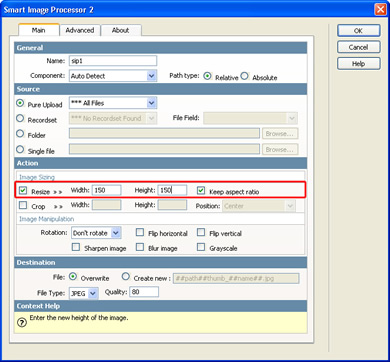Open the File Type JPEG dropdown
The image size is (390, 362).
coord(83,293)
